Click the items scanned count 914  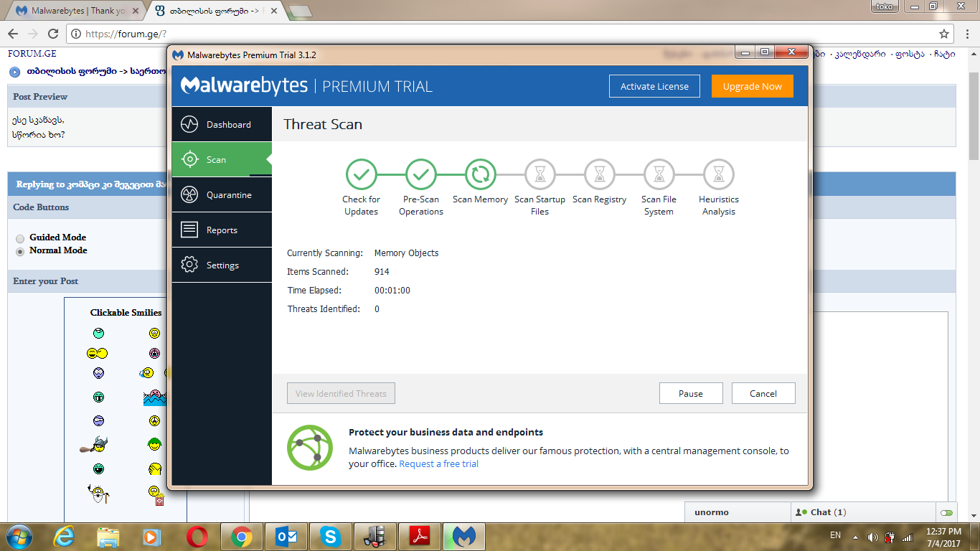tap(382, 272)
